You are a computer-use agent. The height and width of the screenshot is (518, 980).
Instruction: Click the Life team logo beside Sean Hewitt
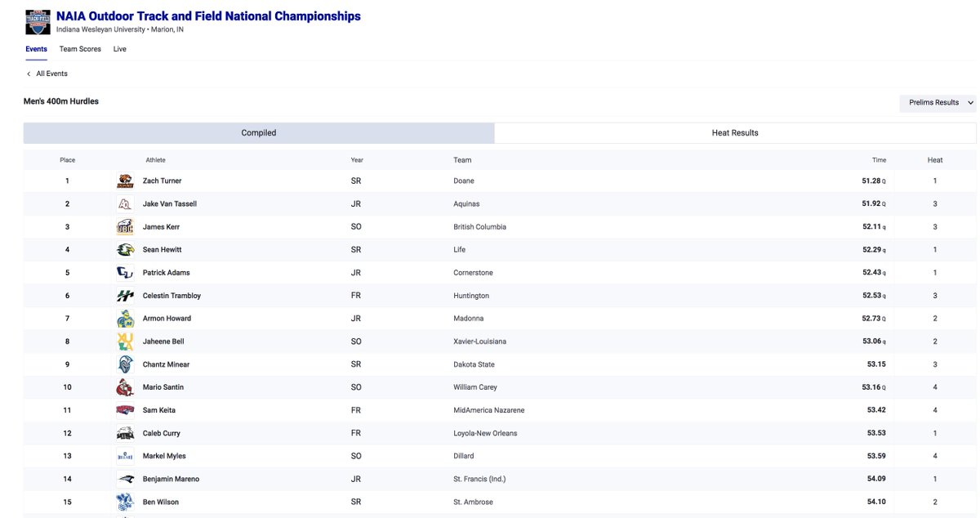(x=125, y=250)
